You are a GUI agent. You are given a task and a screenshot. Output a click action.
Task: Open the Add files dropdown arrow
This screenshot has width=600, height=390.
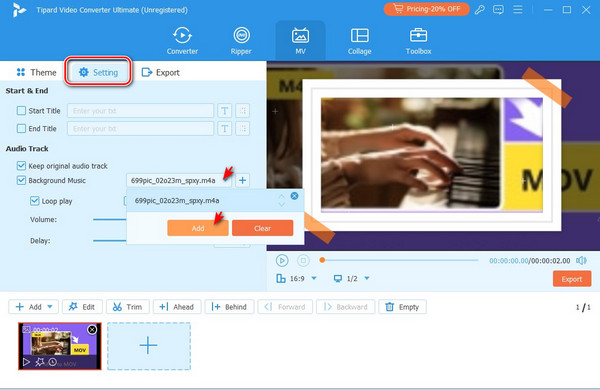pyautogui.click(x=50, y=307)
